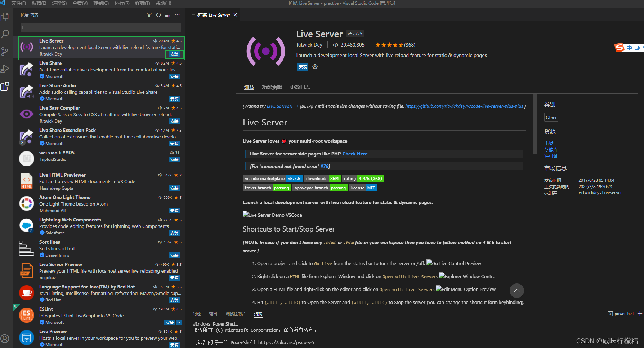
Task: Switch to the 输出 panel tab
Action: pos(213,314)
